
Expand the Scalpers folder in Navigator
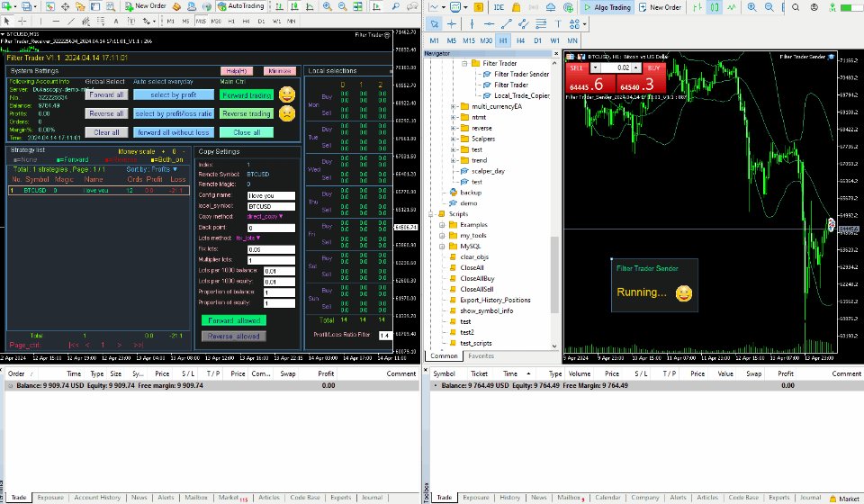point(453,139)
